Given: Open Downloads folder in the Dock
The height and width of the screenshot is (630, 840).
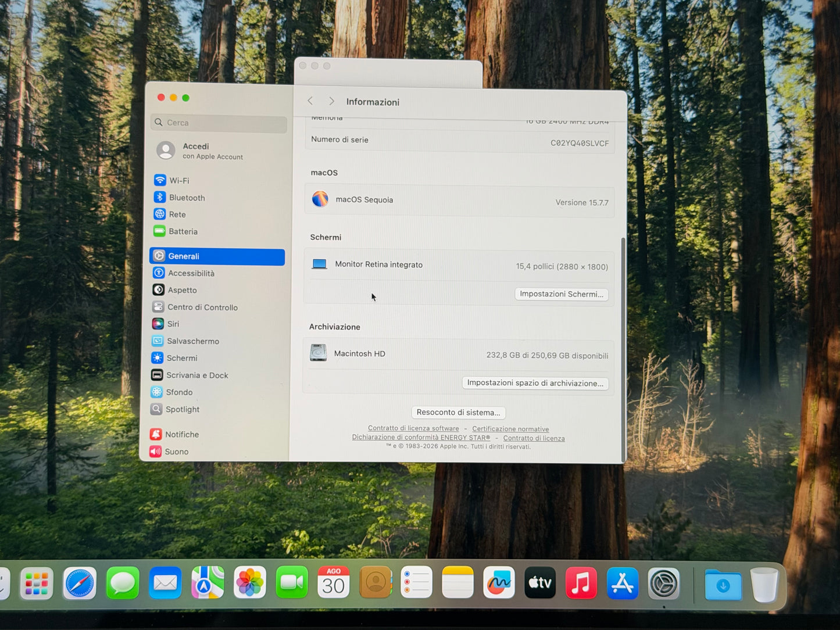Looking at the screenshot, I should point(723,585).
